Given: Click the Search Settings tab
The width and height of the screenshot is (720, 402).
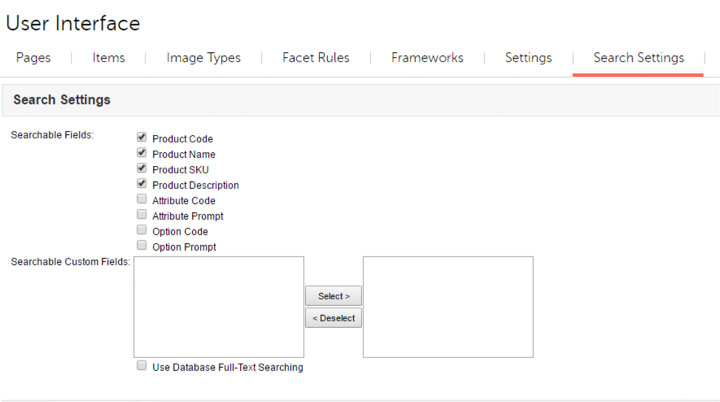Looking at the screenshot, I should click(x=638, y=57).
